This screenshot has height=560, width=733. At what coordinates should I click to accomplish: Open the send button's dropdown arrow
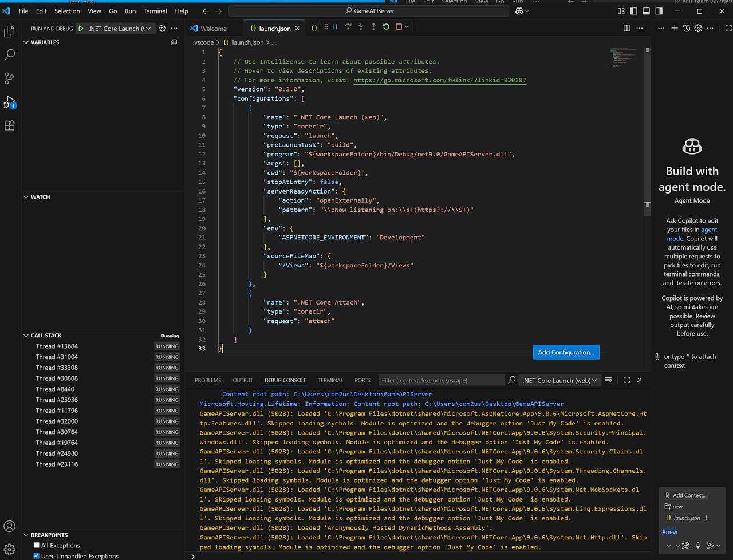point(719,546)
